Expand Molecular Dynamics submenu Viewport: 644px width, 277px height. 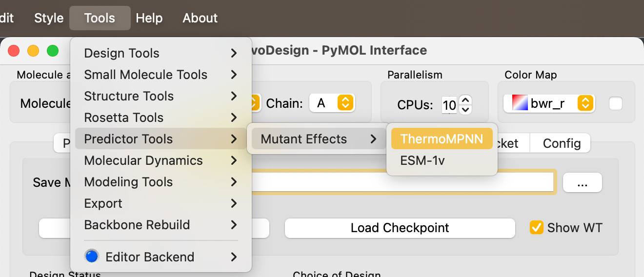pyautogui.click(x=161, y=160)
